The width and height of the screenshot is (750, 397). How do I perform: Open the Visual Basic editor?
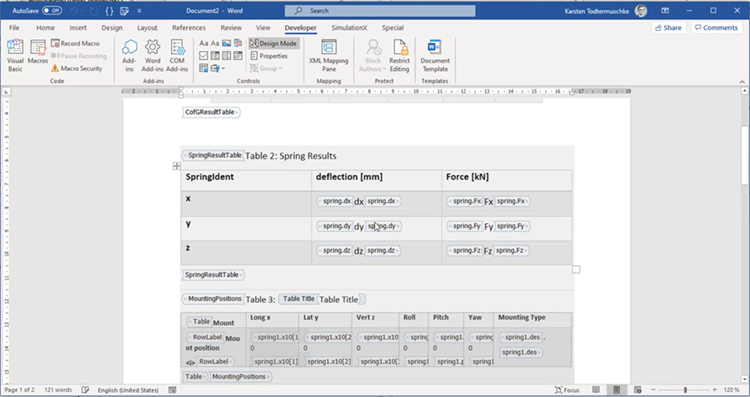point(15,55)
